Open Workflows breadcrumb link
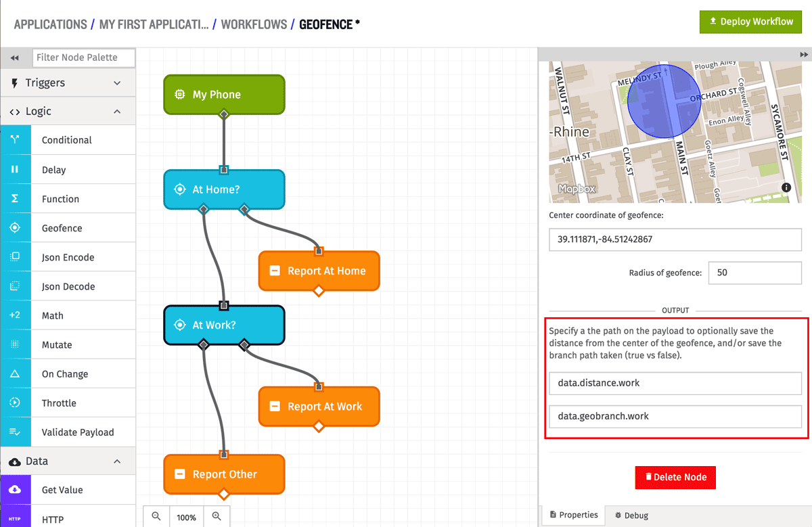Screen dimensions: 812x527 point(254,24)
